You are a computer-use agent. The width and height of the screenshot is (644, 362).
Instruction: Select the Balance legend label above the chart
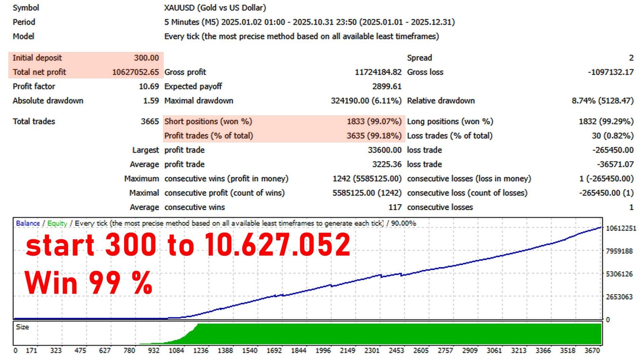coord(29,223)
